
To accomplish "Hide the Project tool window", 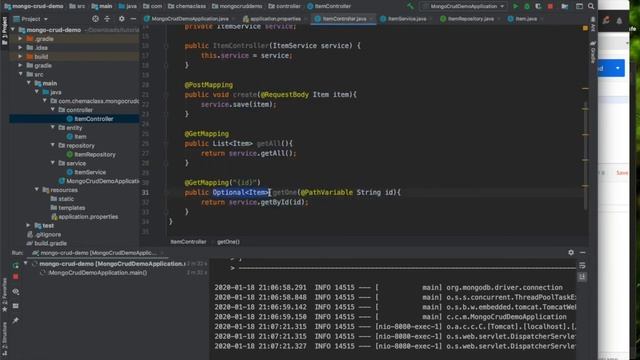I will [x=133, y=19].
